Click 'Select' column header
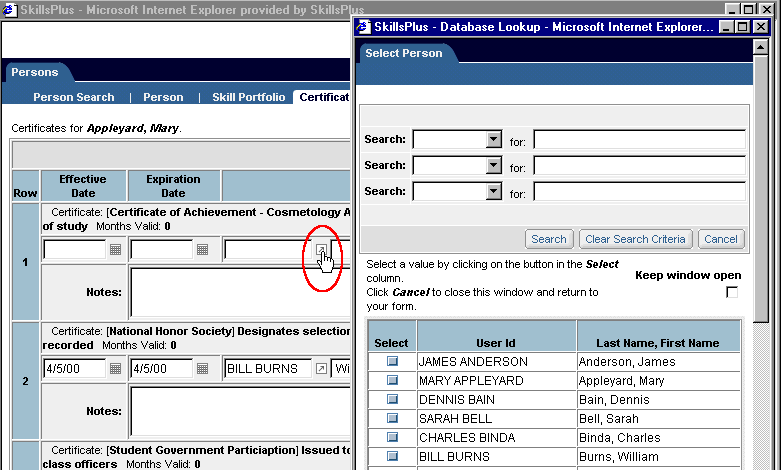 [x=392, y=336]
